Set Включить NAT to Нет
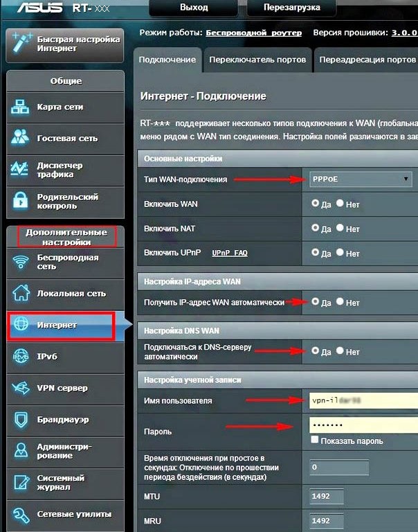The image size is (418, 532). [340, 228]
